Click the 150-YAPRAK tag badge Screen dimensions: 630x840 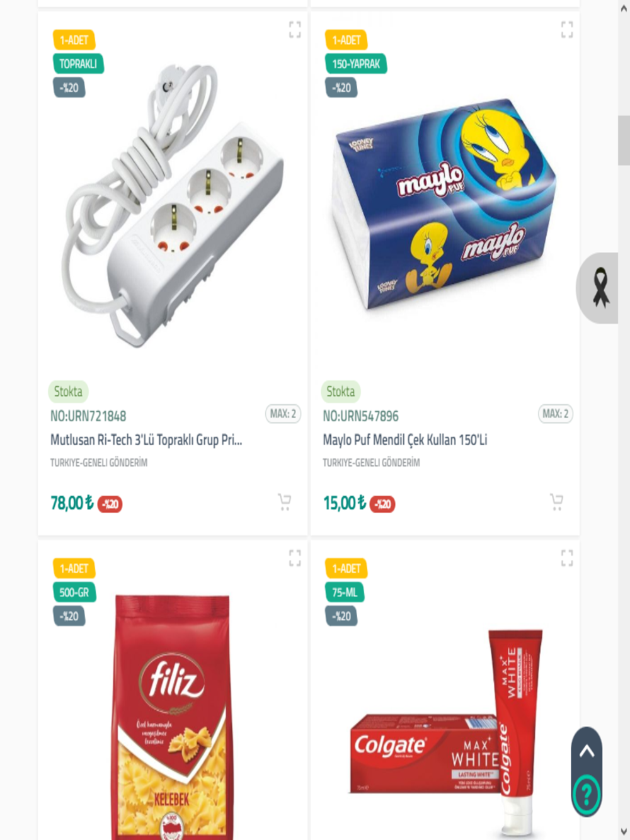point(356,64)
